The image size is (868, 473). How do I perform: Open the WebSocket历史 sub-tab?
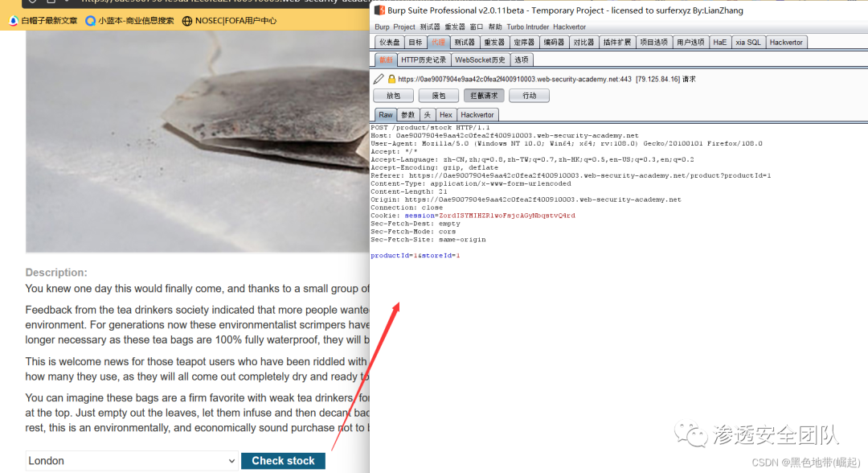480,60
